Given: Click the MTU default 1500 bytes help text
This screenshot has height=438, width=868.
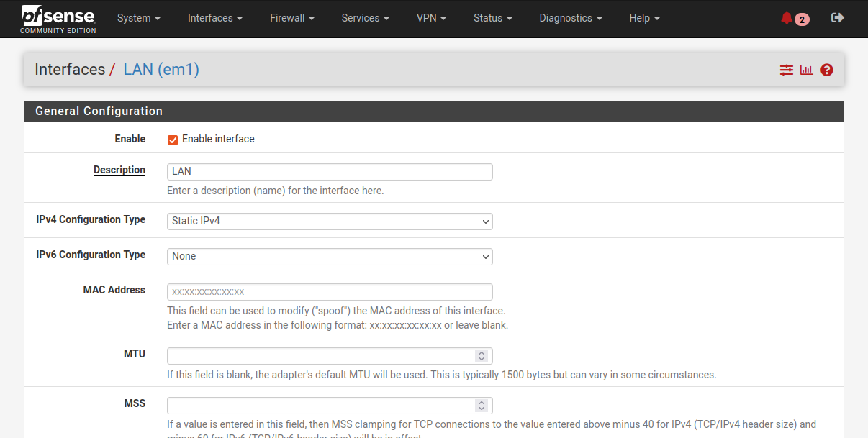Looking at the screenshot, I should pyautogui.click(x=442, y=375).
